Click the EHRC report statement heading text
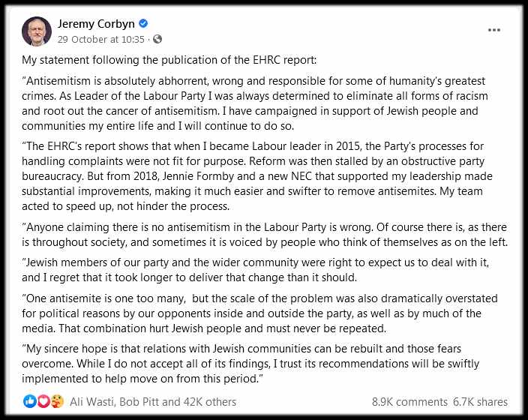528x420 pixels. 169,60
